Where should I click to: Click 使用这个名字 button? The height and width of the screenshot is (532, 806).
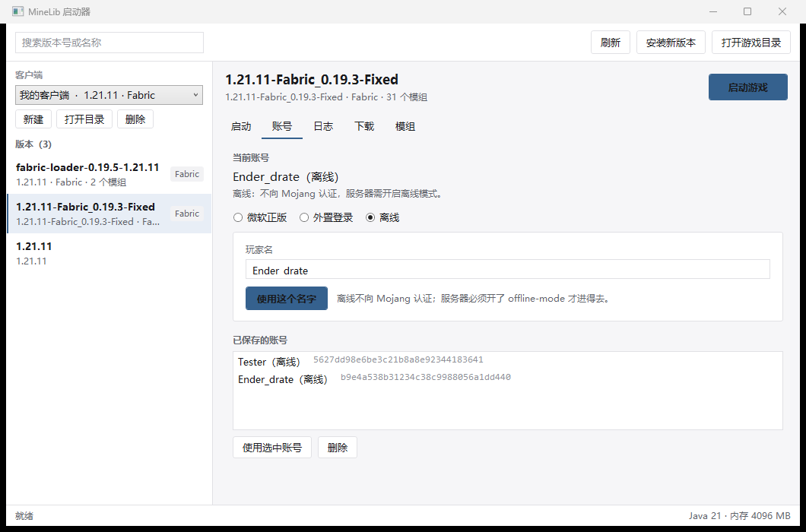coord(287,299)
